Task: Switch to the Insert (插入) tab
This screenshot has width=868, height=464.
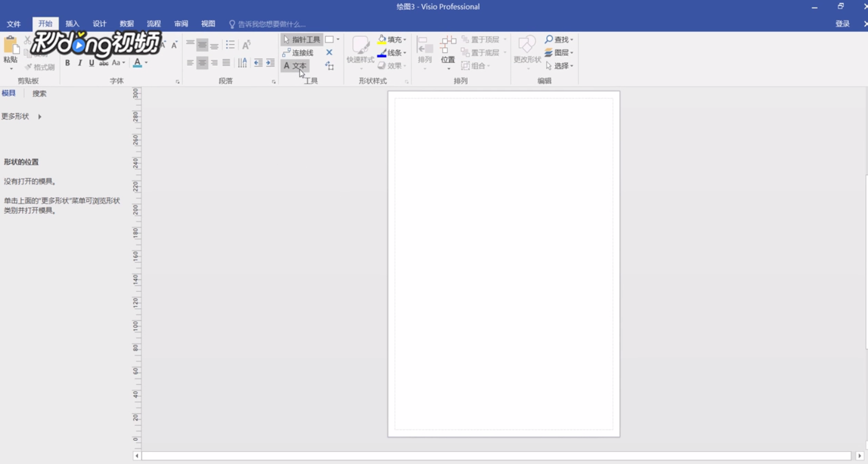Action: (72, 24)
